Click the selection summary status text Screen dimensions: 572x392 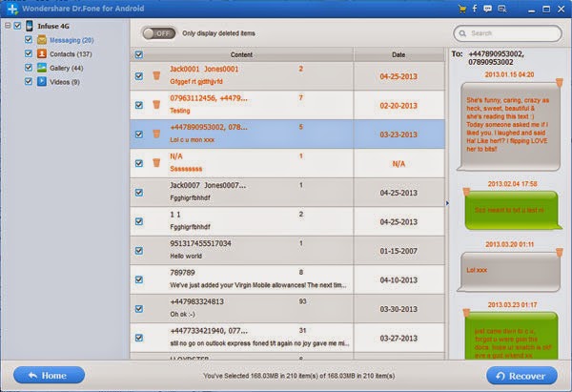(298, 376)
